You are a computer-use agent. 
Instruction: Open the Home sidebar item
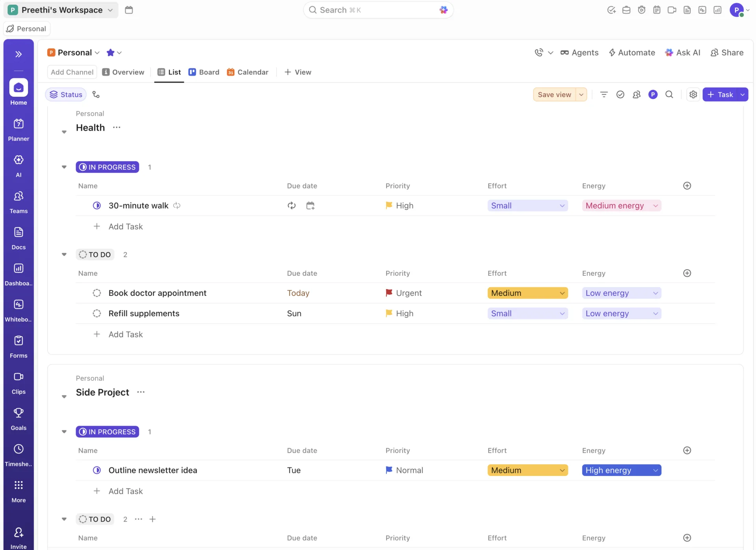click(x=19, y=92)
